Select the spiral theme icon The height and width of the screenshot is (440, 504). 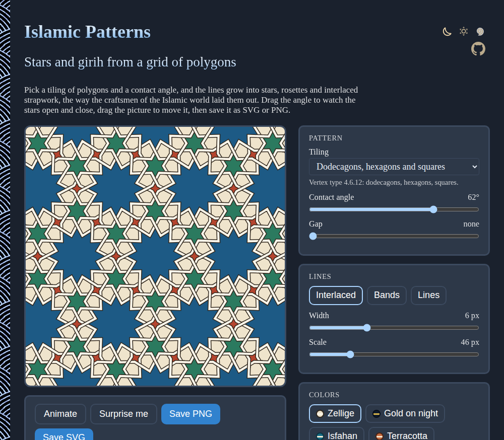pyautogui.click(x=480, y=32)
